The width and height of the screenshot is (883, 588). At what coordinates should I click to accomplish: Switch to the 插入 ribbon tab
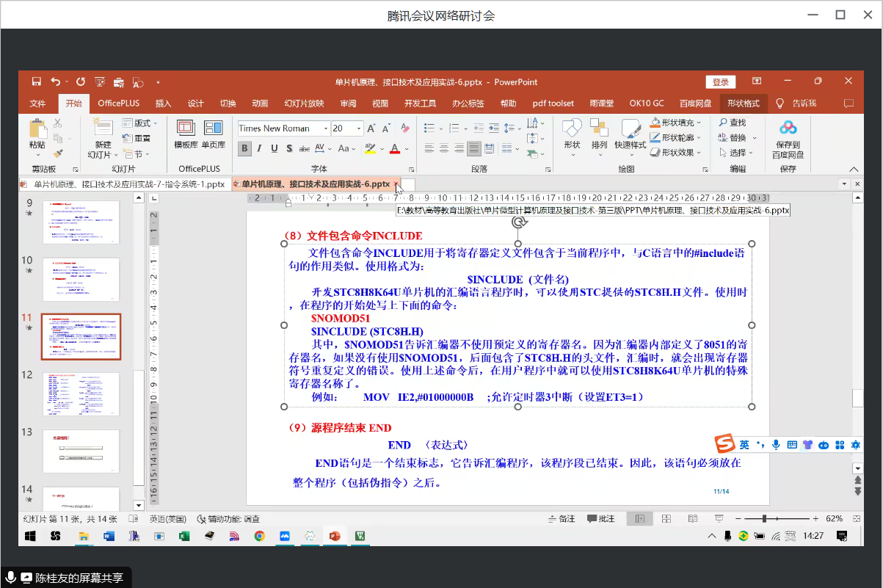click(163, 104)
